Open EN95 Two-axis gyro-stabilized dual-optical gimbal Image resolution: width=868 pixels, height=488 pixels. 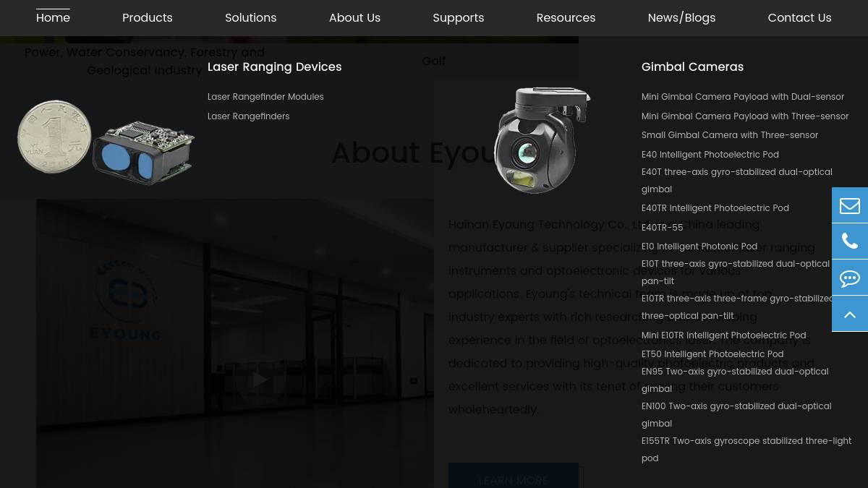point(735,380)
